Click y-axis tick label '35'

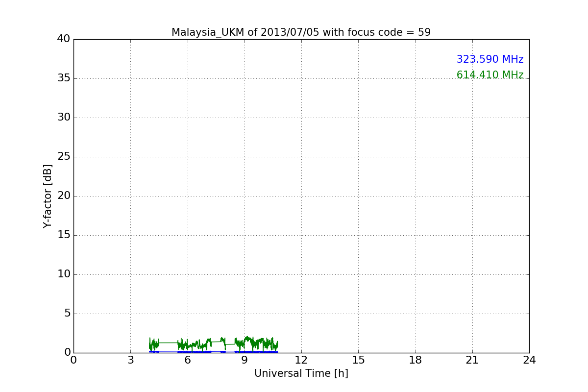point(64,78)
